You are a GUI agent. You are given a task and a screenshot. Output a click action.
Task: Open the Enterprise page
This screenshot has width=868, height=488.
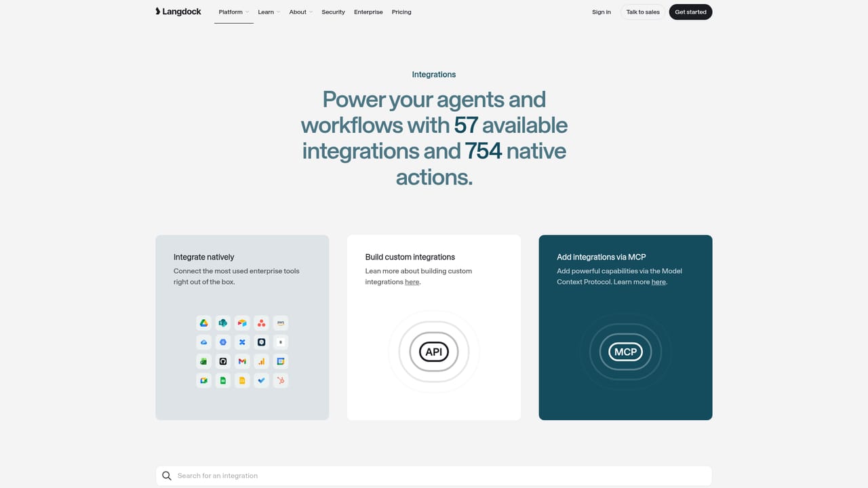tap(368, 12)
